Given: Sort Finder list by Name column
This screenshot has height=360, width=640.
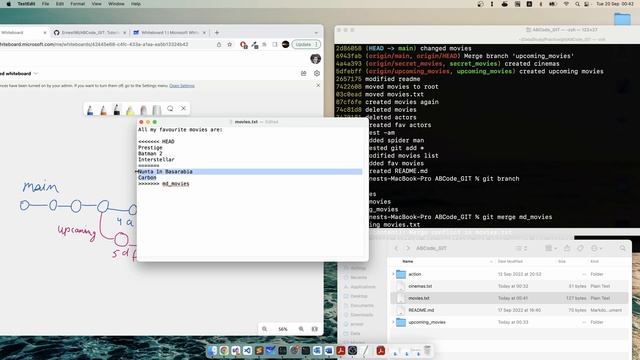Looking at the screenshot, I should (x=408, y=261).
